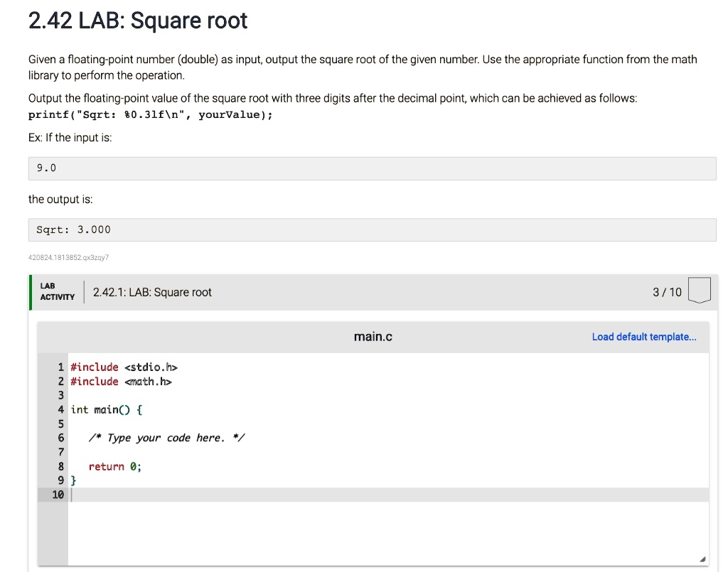Click the 420824.1813852.qx3zqy7 identifier text

pyautogui.click(x=68, y=258)
